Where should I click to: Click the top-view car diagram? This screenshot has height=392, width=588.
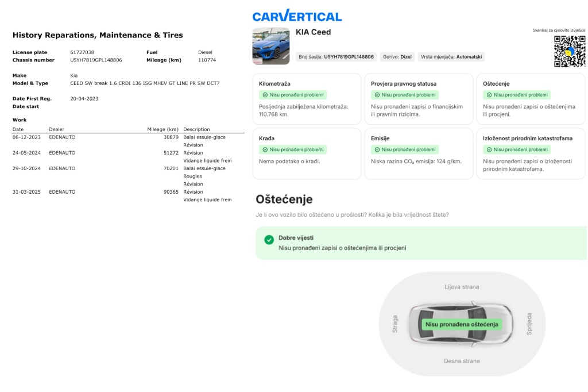click(x=462, y=324)
